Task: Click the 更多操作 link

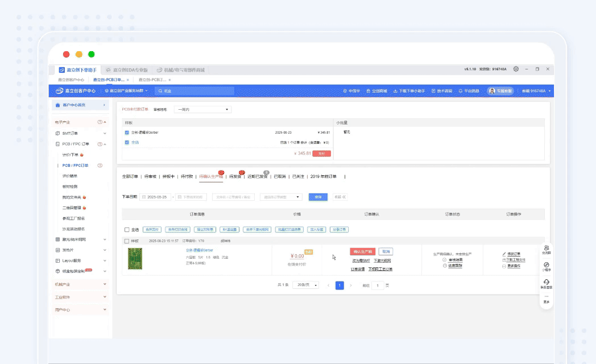Action: pyautogui.click(x=514, y=266)
